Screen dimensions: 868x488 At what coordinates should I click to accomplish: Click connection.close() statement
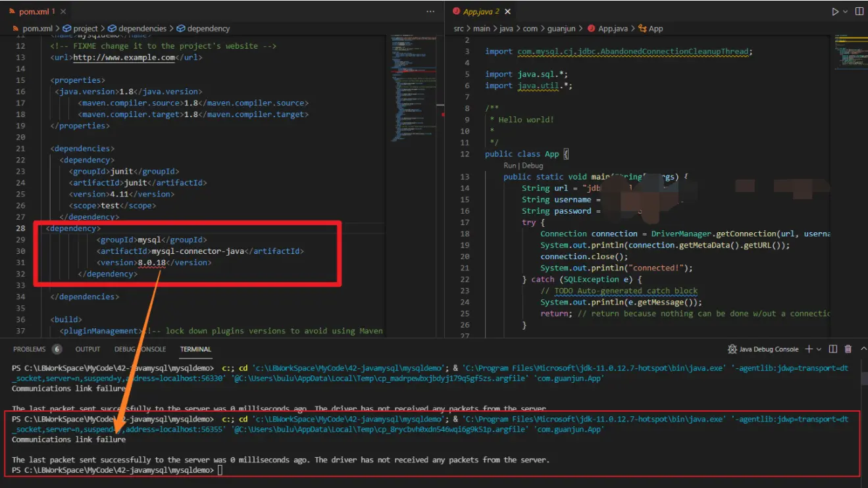click(x=584, y=256)
